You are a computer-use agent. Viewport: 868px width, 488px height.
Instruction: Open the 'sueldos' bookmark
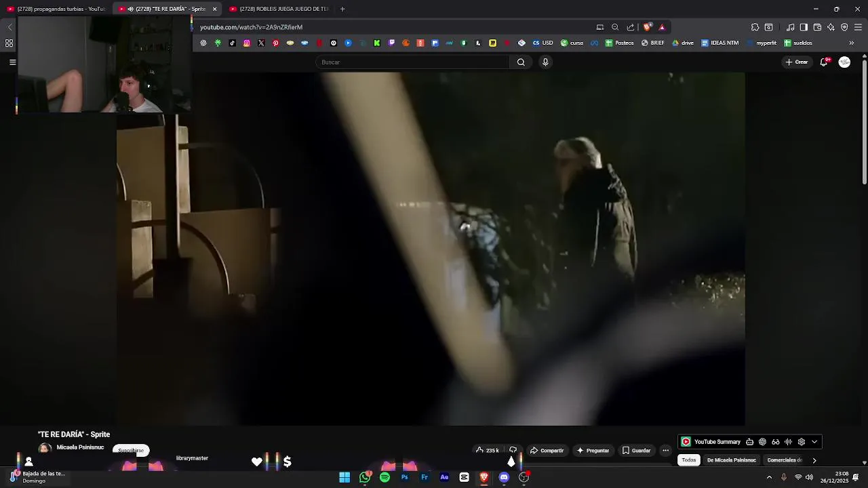[x=797, y=43]
